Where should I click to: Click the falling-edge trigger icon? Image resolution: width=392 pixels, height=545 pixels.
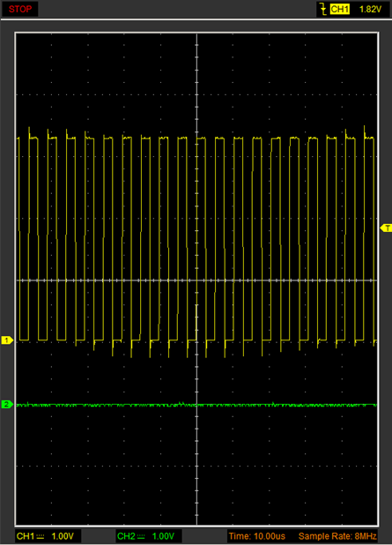tap(323, 9)
